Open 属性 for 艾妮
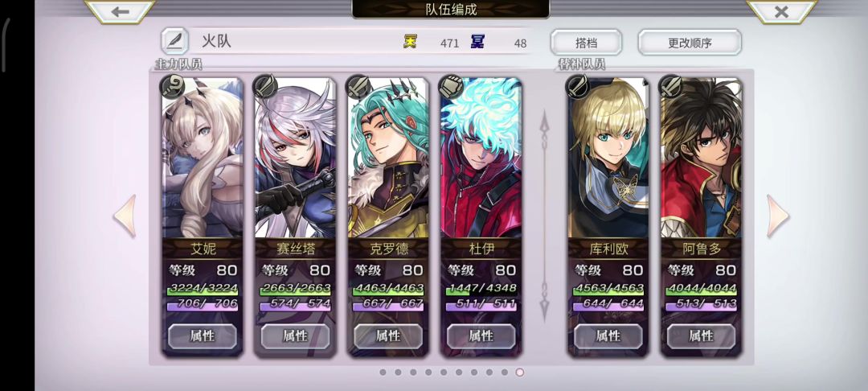 202,335
